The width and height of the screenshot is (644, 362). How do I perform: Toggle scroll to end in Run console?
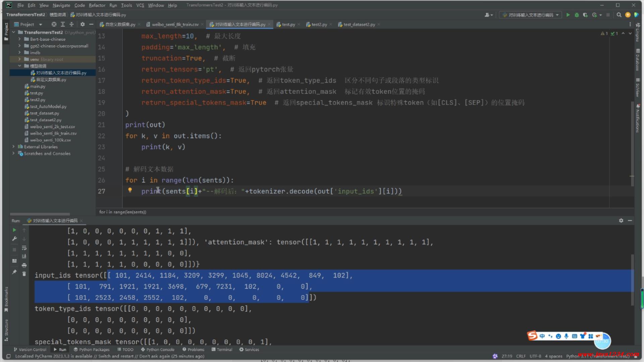pos(24,256)
